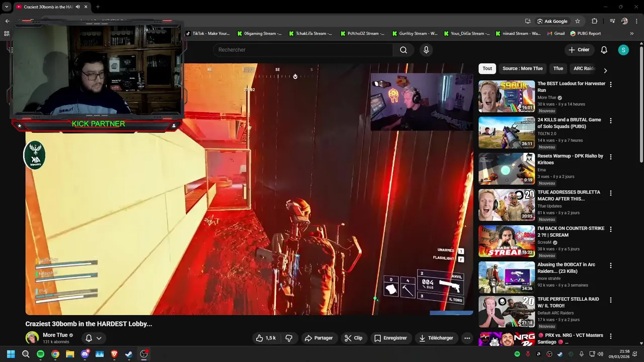644x362 pixels.
Task: Open options for 'I'M BACK ON COUNTER-STRIKE 2'
Action: click(611, 229)
